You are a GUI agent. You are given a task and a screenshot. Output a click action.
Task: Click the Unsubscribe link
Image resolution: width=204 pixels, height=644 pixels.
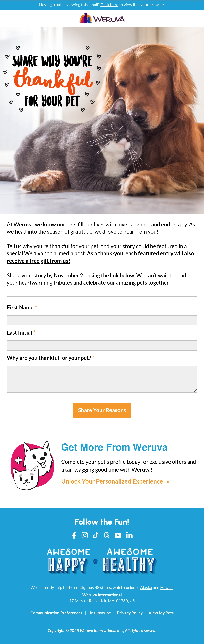point(99,613)
